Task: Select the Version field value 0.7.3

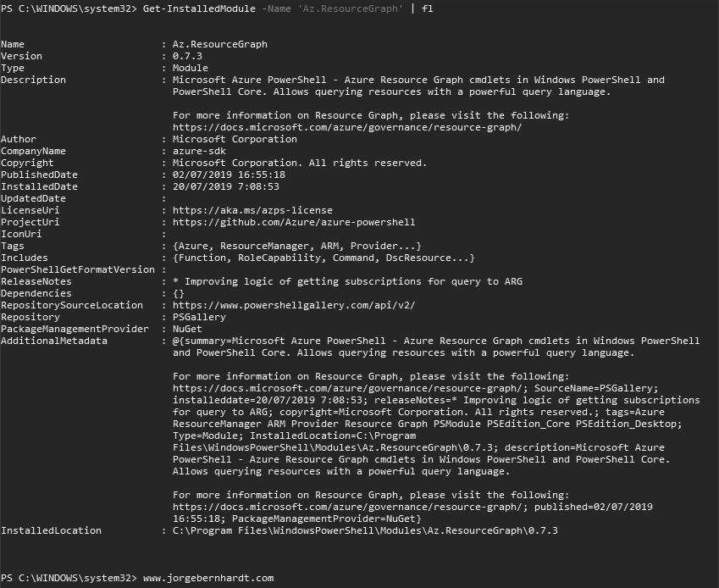Action: [x=187, y=56]
